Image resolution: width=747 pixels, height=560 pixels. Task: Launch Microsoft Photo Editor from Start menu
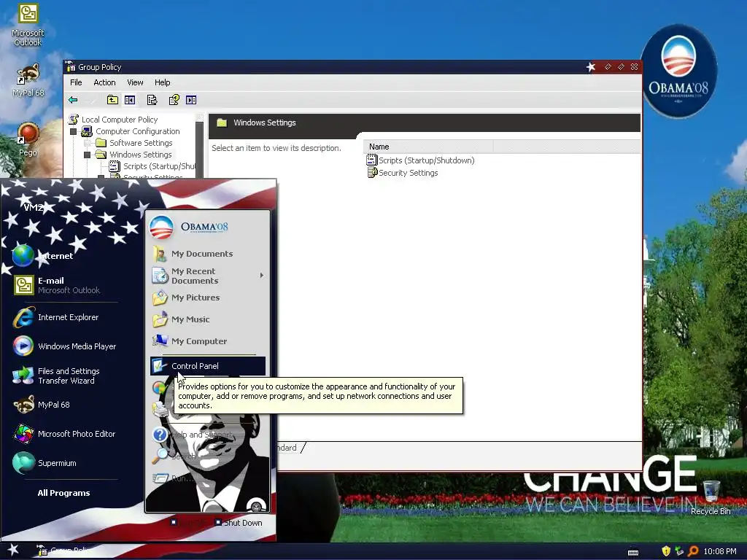tap(64, 434)
